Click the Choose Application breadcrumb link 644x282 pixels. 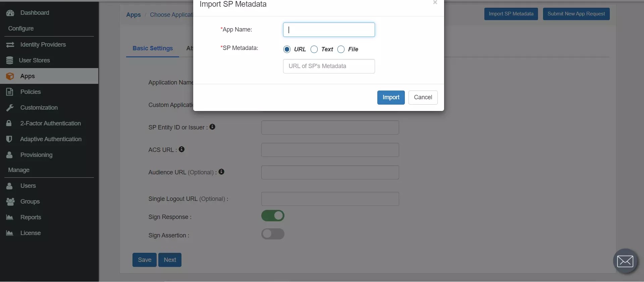(x=171, y=15)
